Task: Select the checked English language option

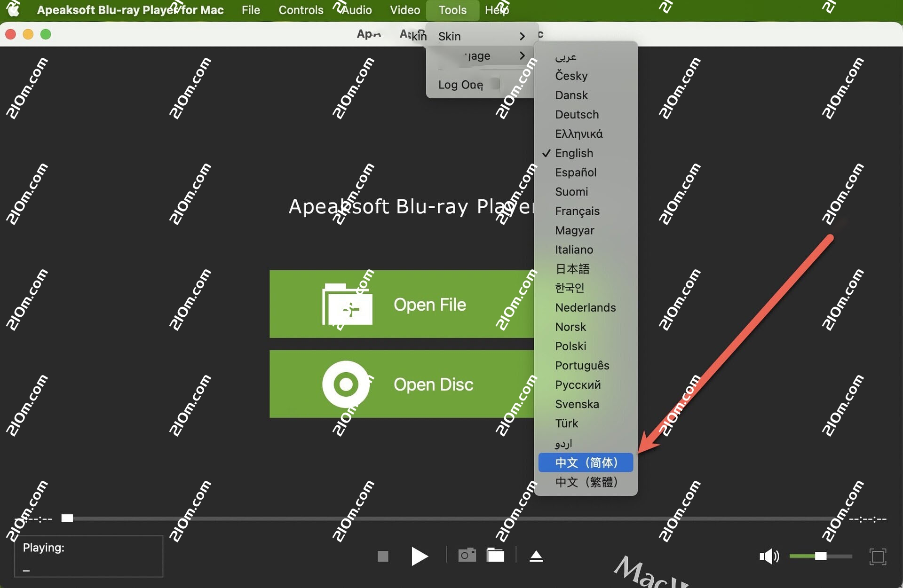Action: pyautogui.click(x=574, y=153)
